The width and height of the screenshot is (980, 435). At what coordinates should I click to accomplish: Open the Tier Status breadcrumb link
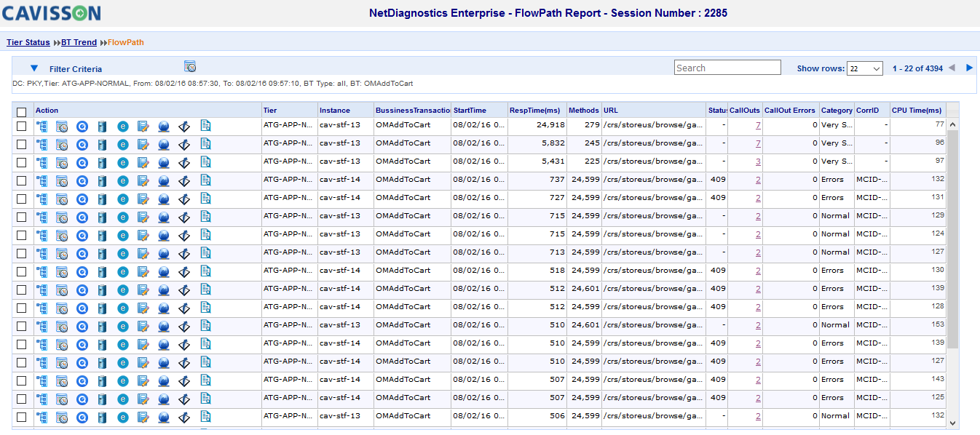[x=28, y=42]
